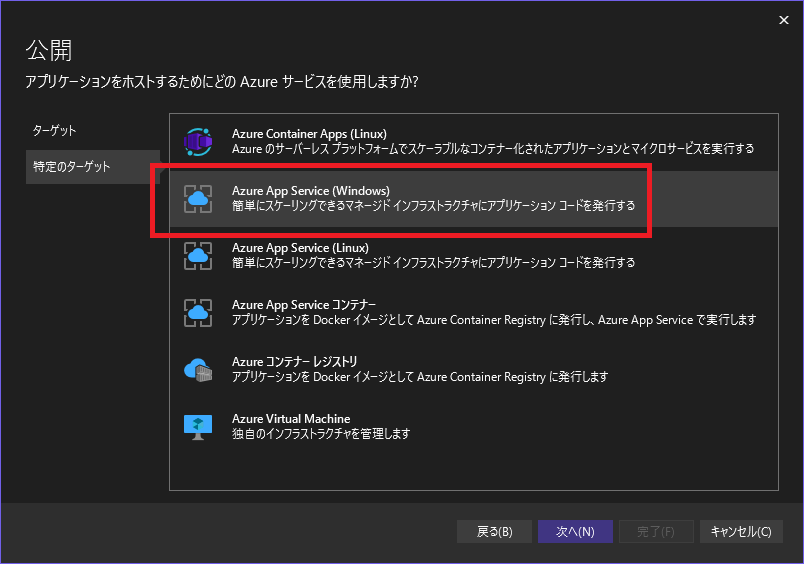The width and height of the screenshot is (804, 564).
Task: Click the Docker image Container Registry description under レジストリ
Action: (x=420, y=377)
